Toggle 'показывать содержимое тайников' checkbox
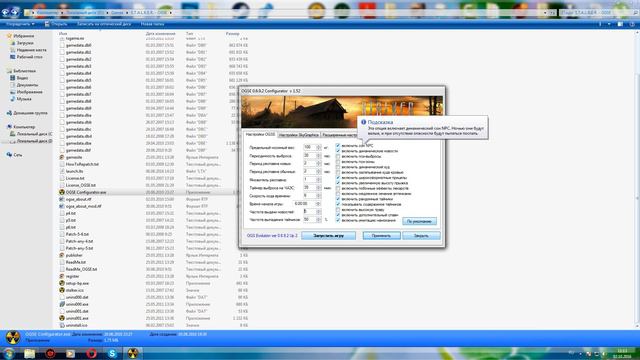This screenshot has width=640, height=360. [x=338, y=204]
